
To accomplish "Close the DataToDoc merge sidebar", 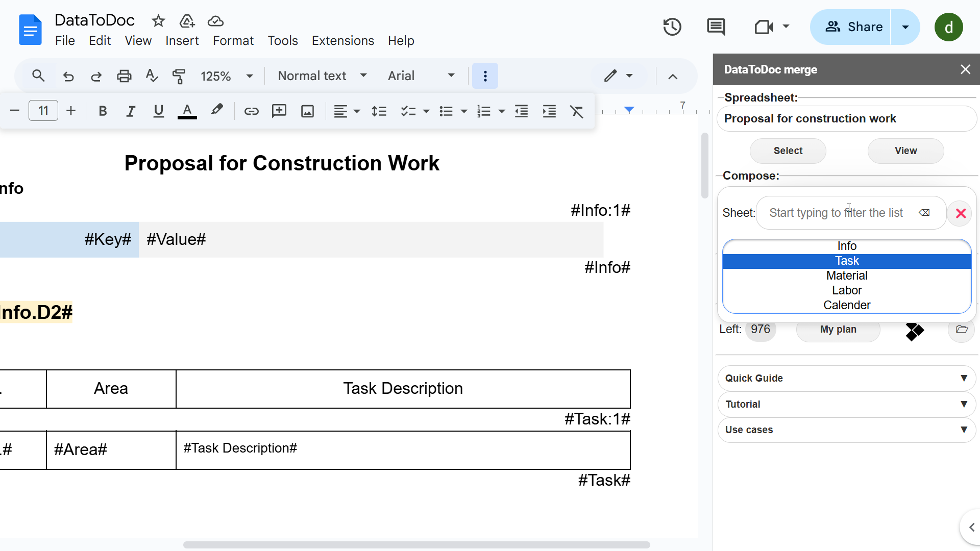I will [965, 69].
